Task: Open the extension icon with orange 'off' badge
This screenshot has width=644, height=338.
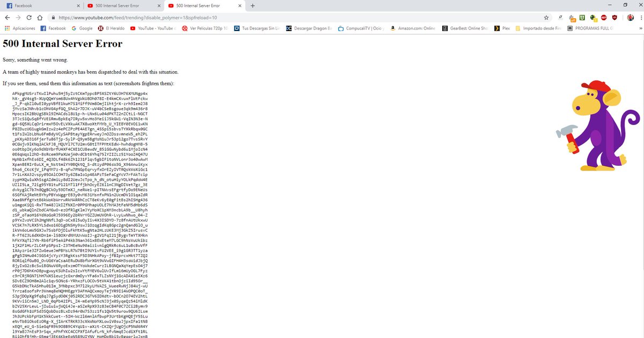Action: click(x=572, y=18)
